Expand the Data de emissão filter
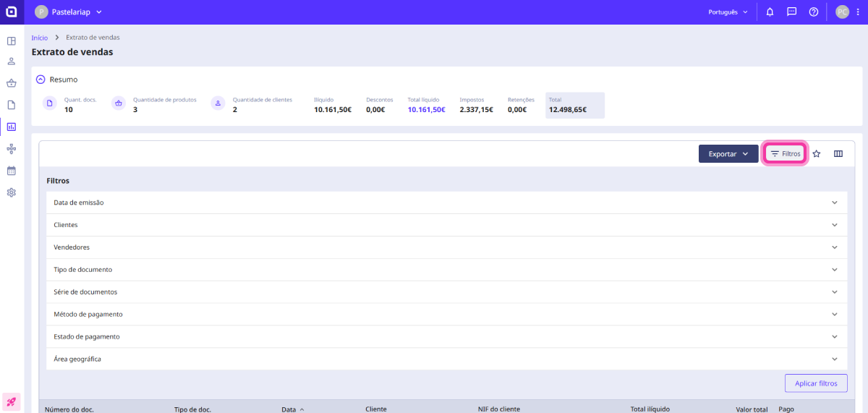The image size is (868, 413). coord(446,203)
